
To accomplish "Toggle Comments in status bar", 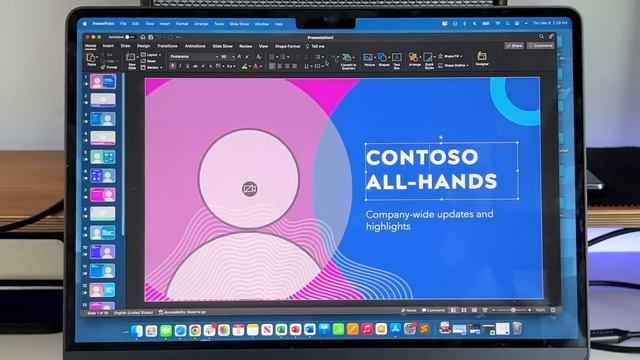I will (433, 311).
